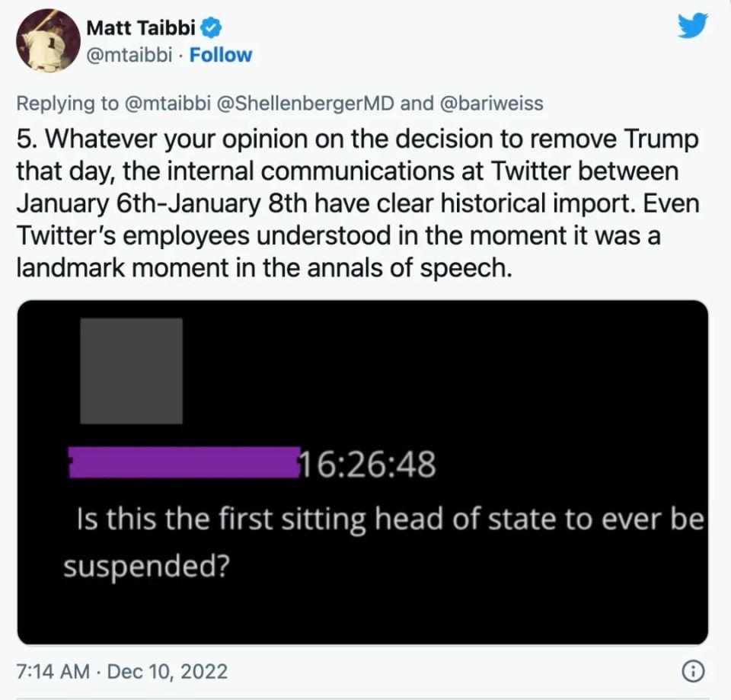This screenshot has width=731, height=700.
Task: Click the 7:14 AM tweet timestamp
Action: 49,671
